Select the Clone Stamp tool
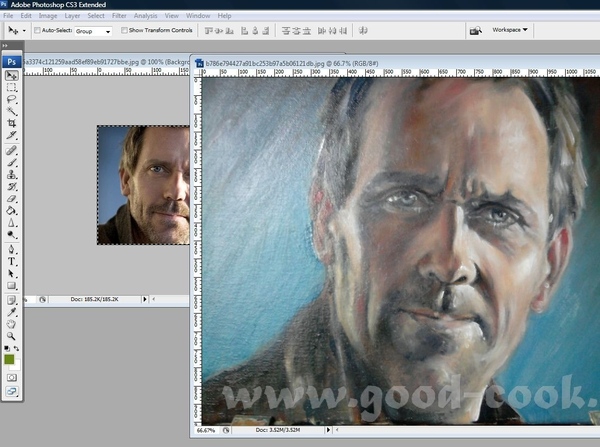 pyautogui.click(x=11, y=175)
